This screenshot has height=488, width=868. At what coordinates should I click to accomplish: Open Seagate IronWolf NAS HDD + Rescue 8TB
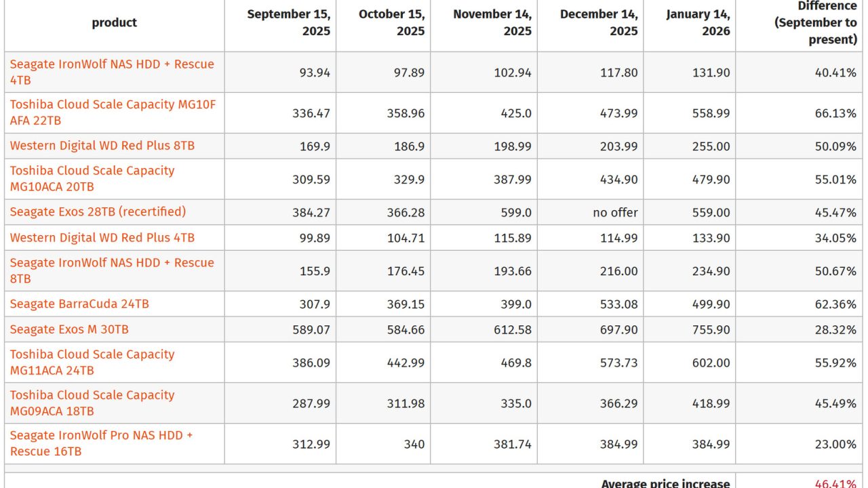point(112,263)
